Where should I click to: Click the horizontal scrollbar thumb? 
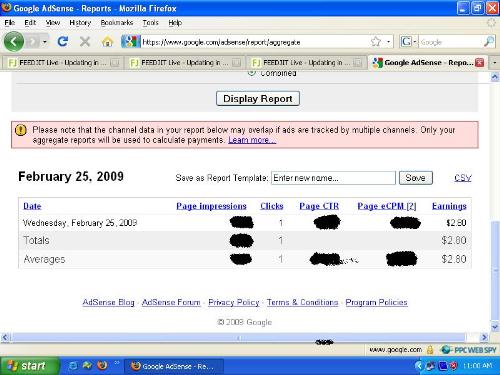tap(238, 338)
